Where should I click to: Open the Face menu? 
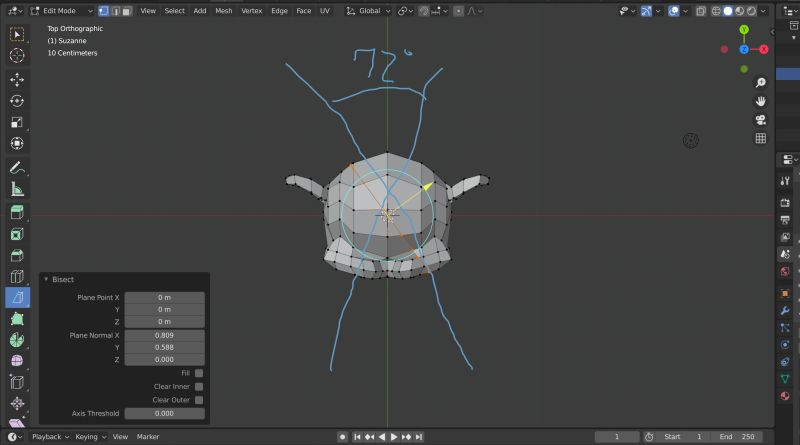304,11
